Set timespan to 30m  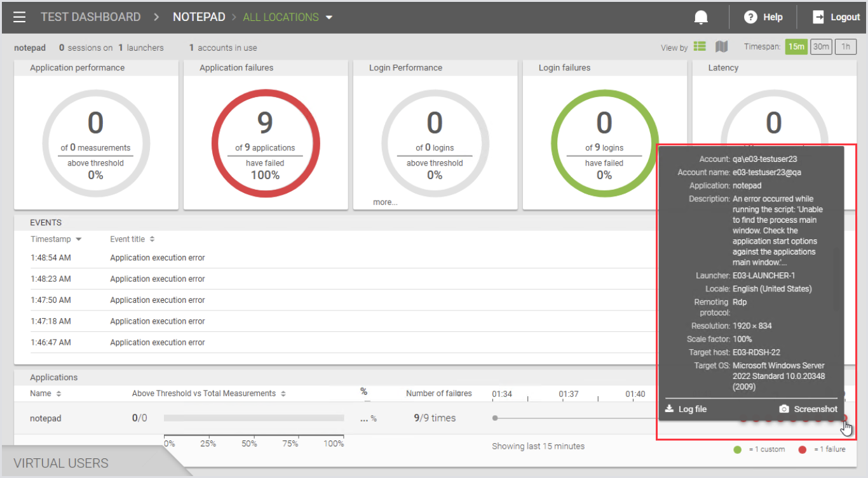[821, 46]
